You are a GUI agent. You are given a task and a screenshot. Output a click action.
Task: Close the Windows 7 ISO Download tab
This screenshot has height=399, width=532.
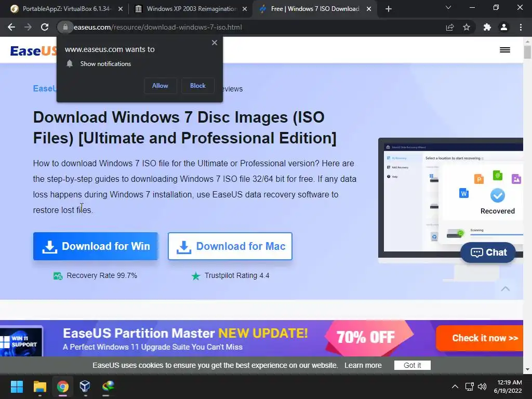click(369, 9)
